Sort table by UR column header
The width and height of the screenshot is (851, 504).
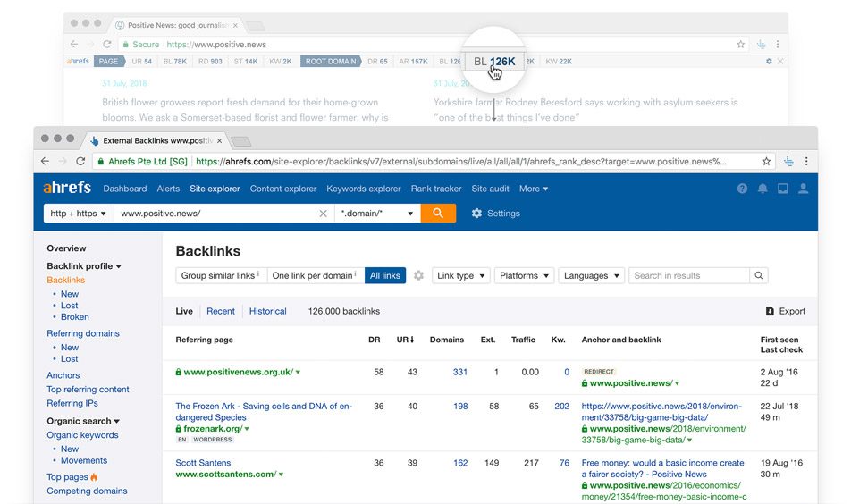pos(405,340)
